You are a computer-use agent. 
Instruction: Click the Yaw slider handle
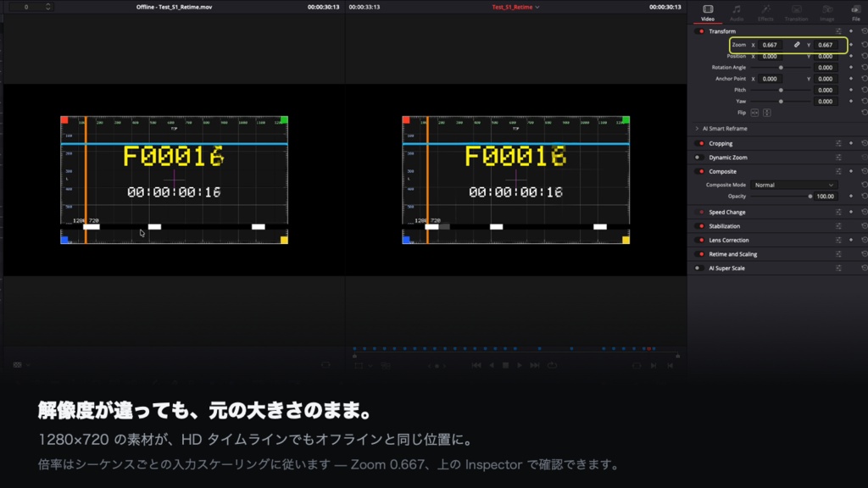coord(781,102)
